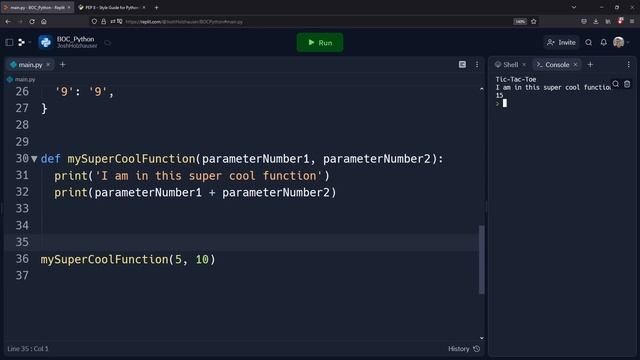The image size is (640, 360).
Task: Collapse the function at line 30
Action: (x=34, y=159)
